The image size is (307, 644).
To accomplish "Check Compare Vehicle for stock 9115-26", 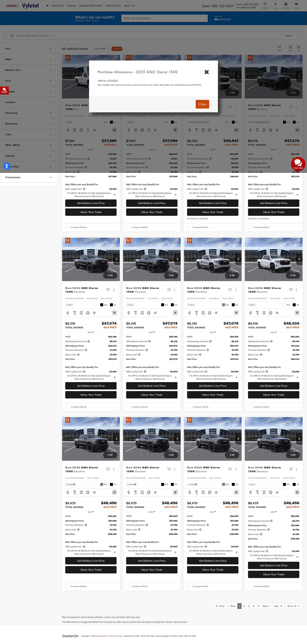I will tap(250, 407).
